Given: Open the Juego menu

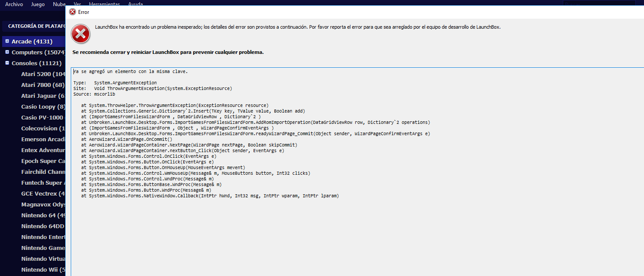Looking at the screenshot, I should (38, 4).
